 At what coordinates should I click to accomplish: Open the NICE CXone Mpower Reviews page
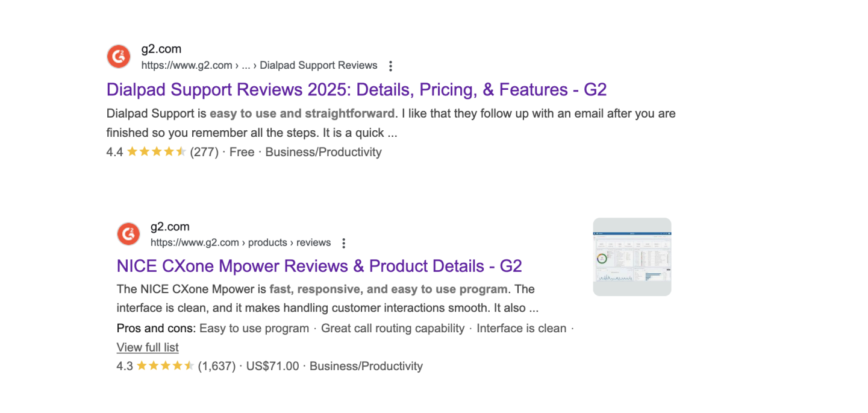click(x=319, y=266)
